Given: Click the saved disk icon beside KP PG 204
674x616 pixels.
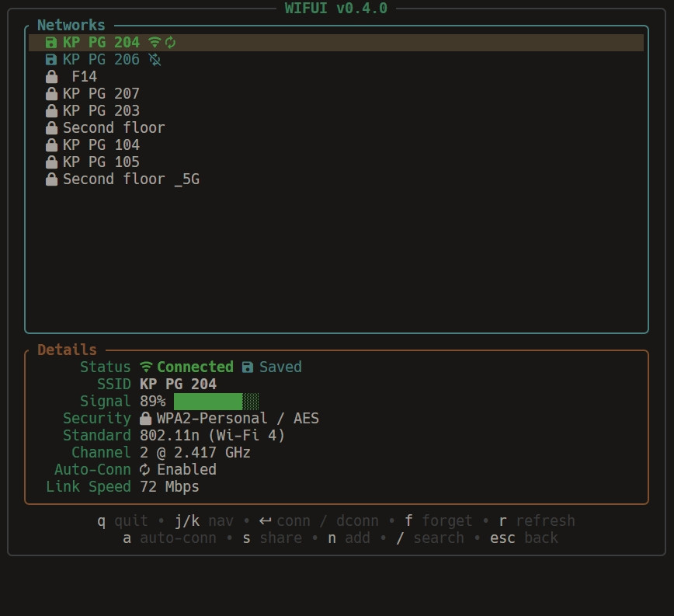Looking at the screenshot, I should (x=51, y=43).
